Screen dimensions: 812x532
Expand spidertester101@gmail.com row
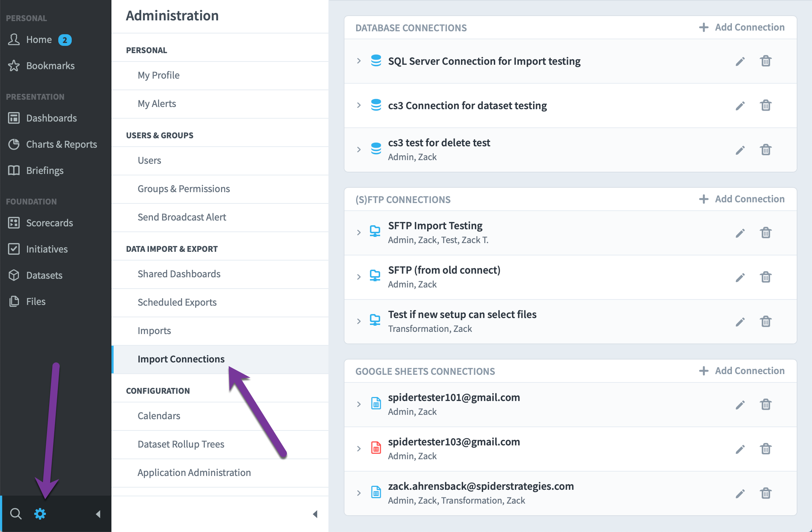(x=359, y=404)
